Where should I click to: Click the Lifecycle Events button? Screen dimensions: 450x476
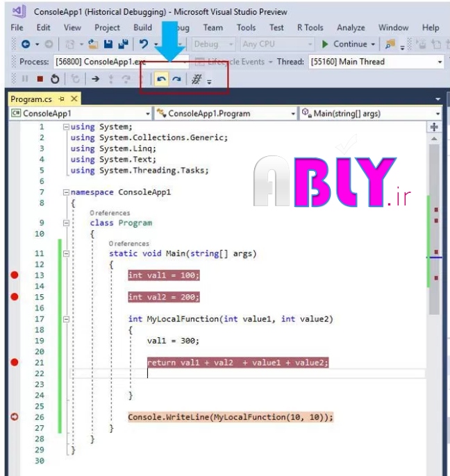[233, 62]
